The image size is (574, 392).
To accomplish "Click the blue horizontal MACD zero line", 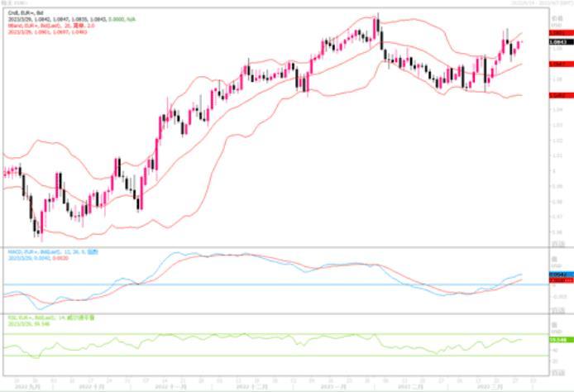I will coord(248,285).
